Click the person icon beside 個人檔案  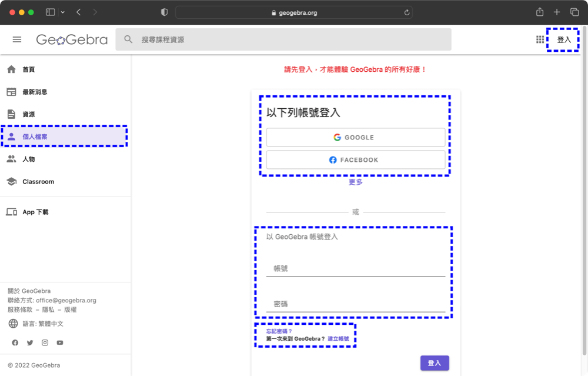click(12, 137)
